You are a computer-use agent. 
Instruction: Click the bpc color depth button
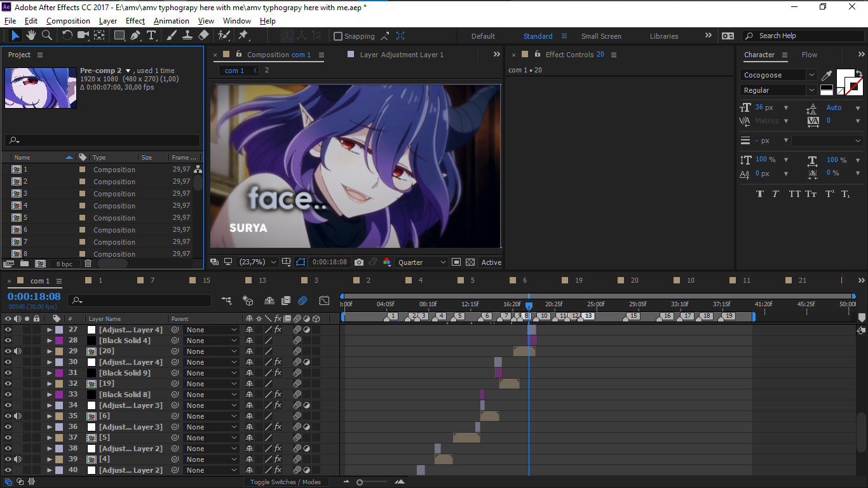pos(64,264)
